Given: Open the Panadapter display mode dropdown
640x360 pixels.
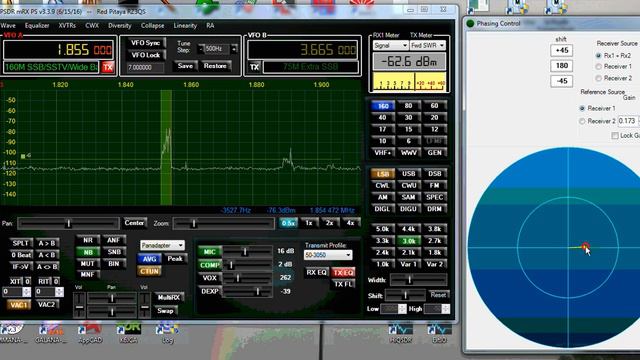Looking at the screenshot, I should tap(162, 245).
